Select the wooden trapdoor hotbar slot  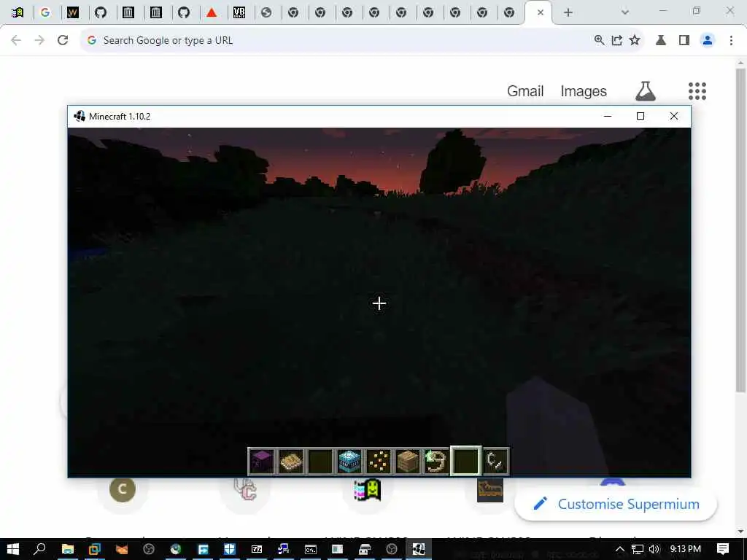pyautogui.click(x=290, y=461)
